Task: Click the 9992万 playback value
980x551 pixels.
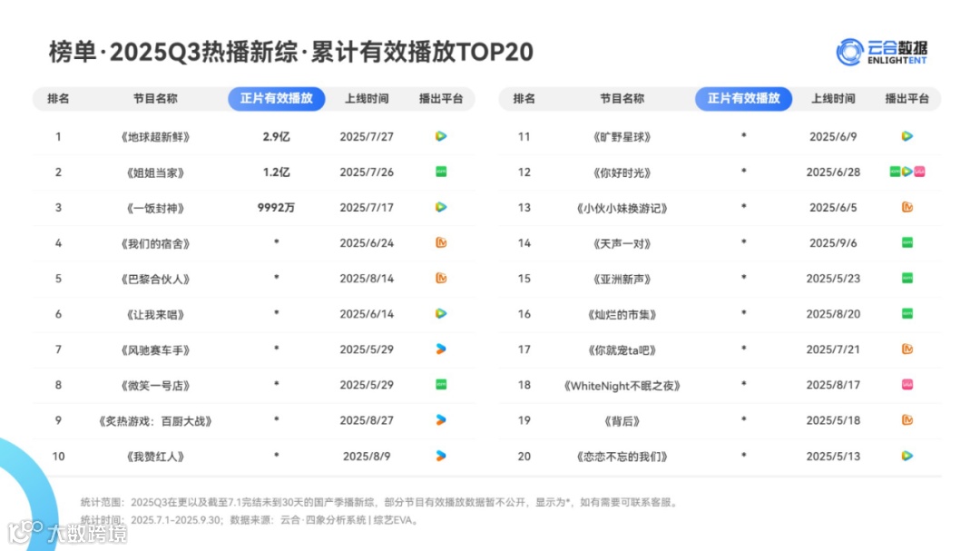Action: pyautogui.click(x=276, y=208)
